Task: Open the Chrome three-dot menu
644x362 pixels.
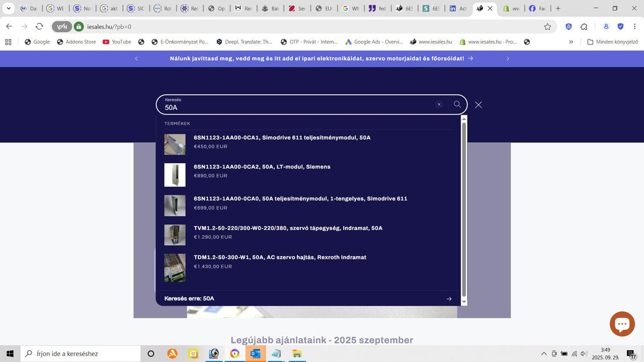Action: tap(635, 26)
